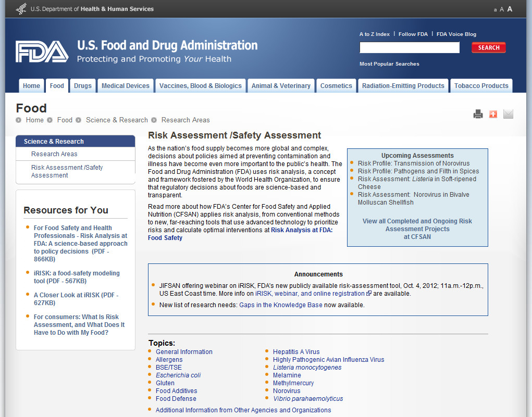Go to Medical Devices tab
The height and width of the screenshot is (417, 532).
(126, 86)
